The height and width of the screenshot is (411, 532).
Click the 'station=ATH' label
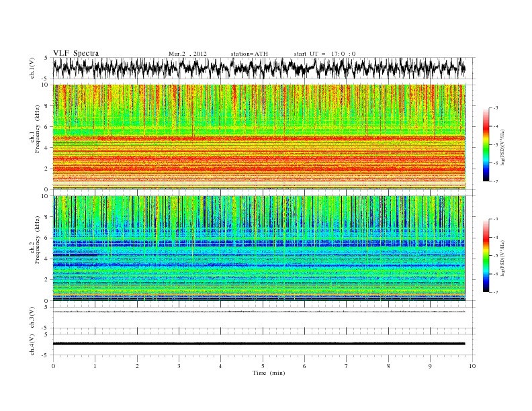click(x=249, y=54)
